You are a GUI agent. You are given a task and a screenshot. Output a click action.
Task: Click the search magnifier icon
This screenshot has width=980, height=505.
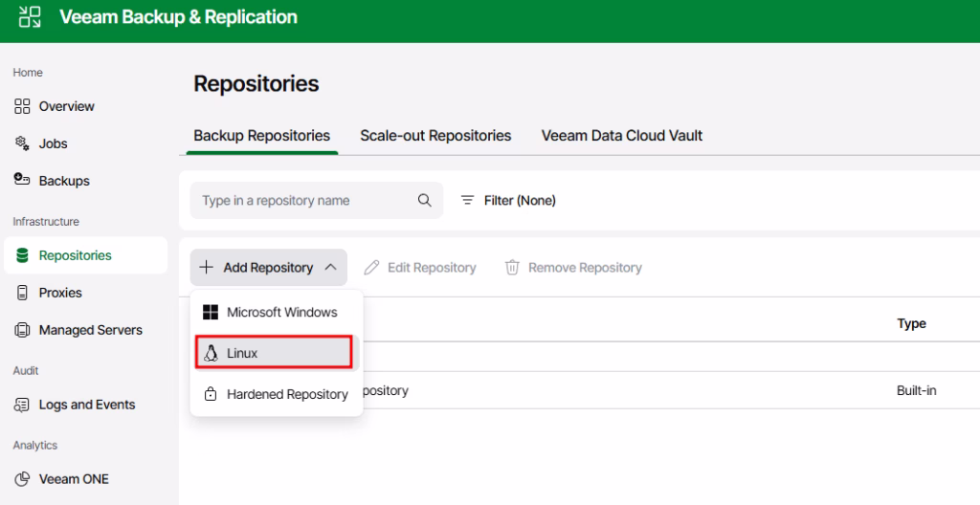[425, 201]
